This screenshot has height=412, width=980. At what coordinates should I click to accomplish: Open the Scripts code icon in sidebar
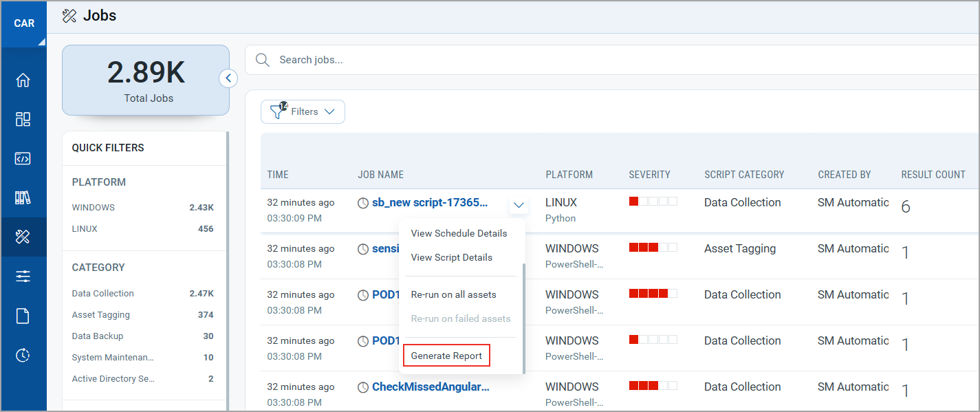[x=23, y=159]
